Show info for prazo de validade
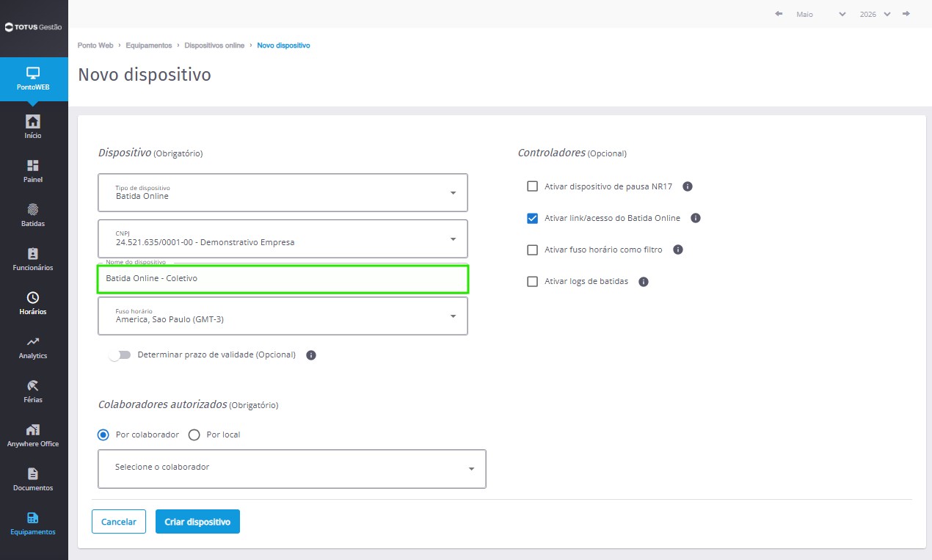The image size is (932, 560). (x=311, y=355)
